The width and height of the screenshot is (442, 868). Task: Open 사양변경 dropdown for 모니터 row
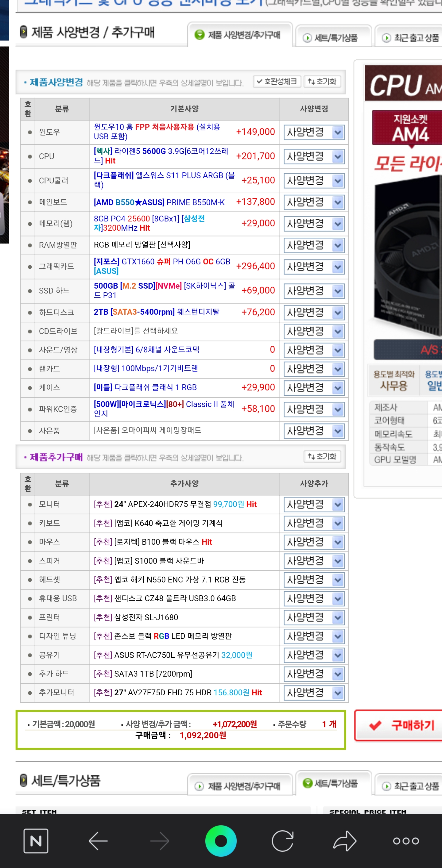314,505
